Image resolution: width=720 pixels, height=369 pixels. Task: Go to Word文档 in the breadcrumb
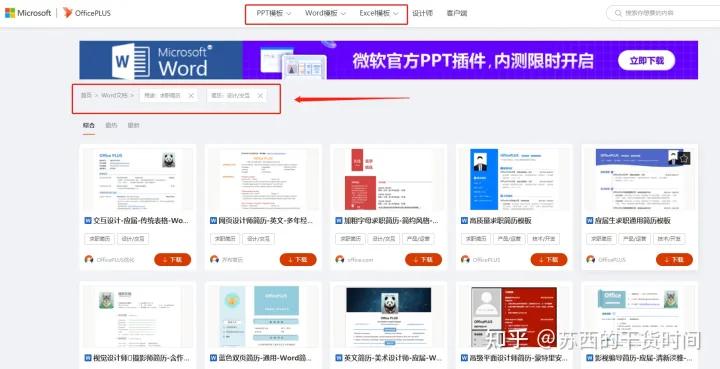point(114,95)
